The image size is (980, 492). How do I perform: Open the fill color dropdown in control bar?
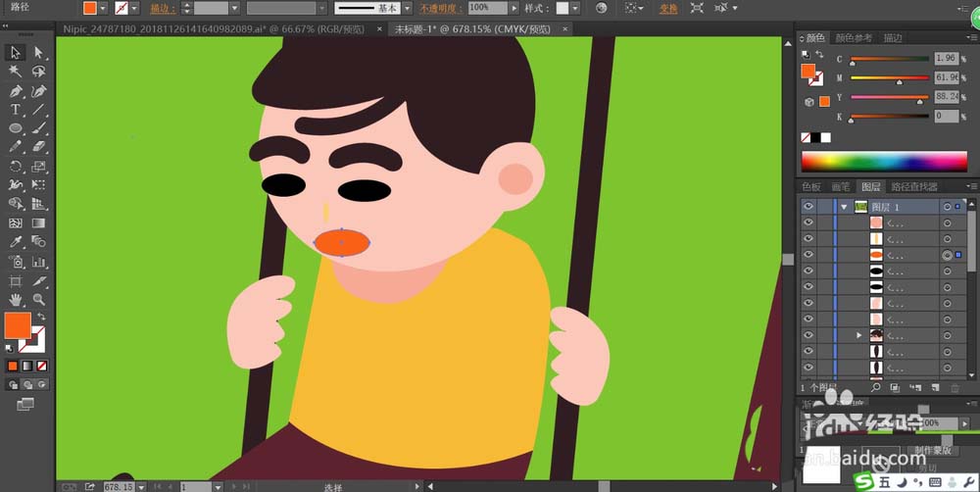pyautogui.click(x=103, y=8)
